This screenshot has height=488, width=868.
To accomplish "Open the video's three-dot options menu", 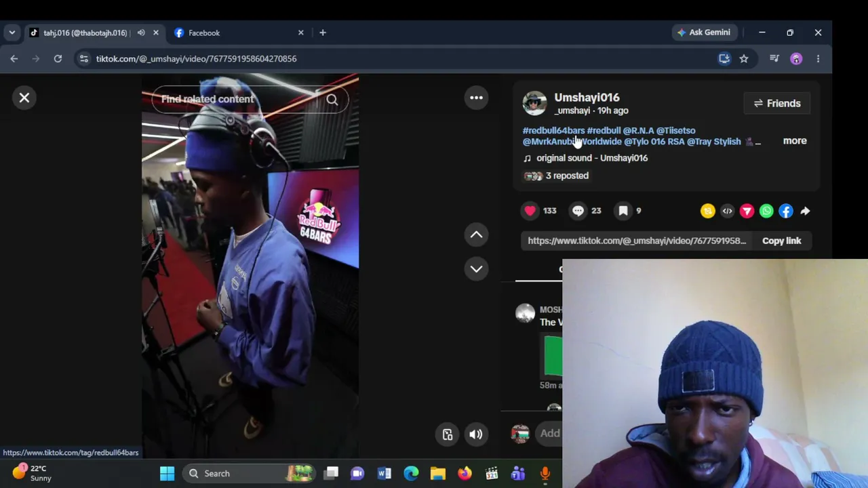I will click(476, 98).
